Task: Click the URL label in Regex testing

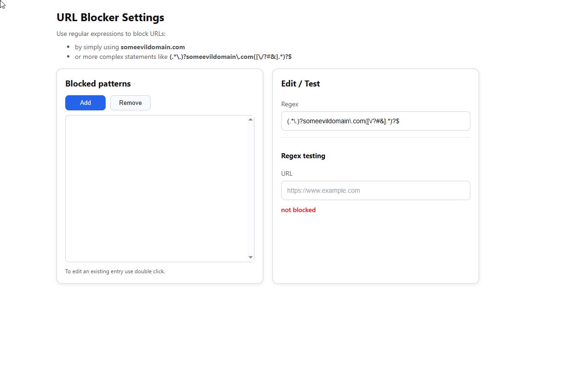Action: coord(287,173)
